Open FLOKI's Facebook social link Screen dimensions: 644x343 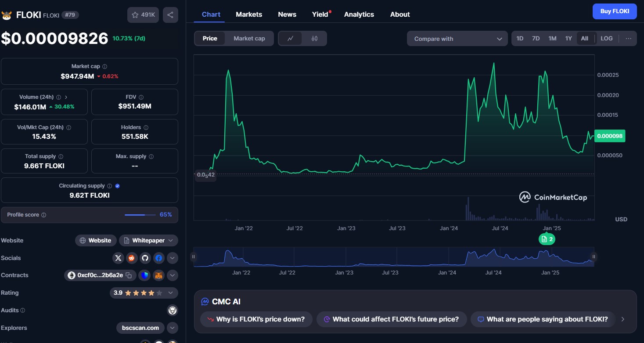pos(159,258)
